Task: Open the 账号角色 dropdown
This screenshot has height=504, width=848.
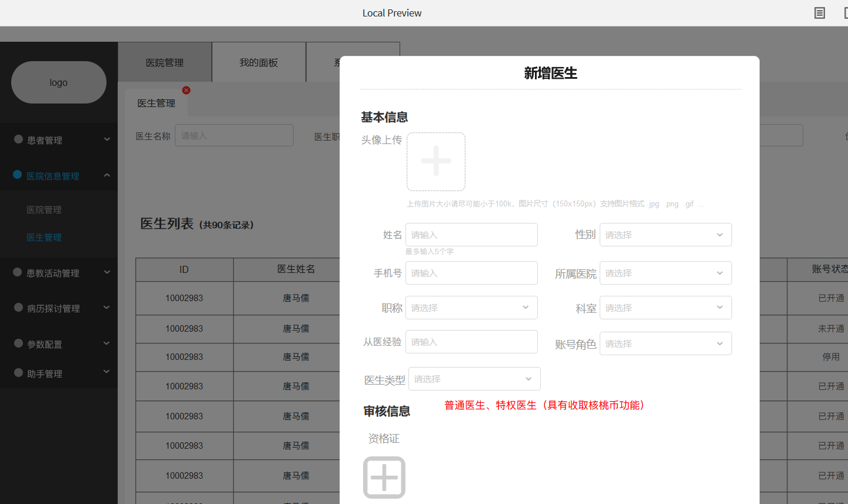Action: point(666,343)
